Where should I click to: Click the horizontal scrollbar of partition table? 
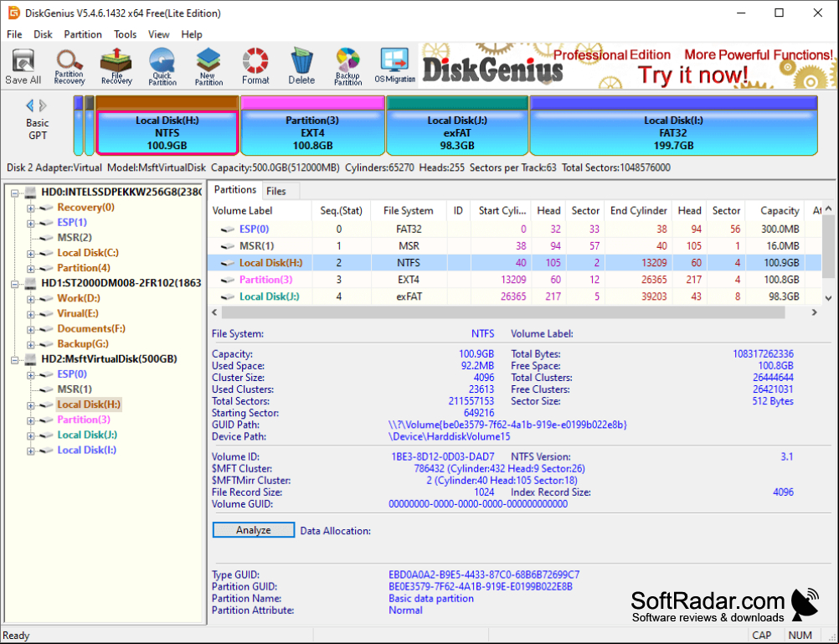(x=503, y=312)
